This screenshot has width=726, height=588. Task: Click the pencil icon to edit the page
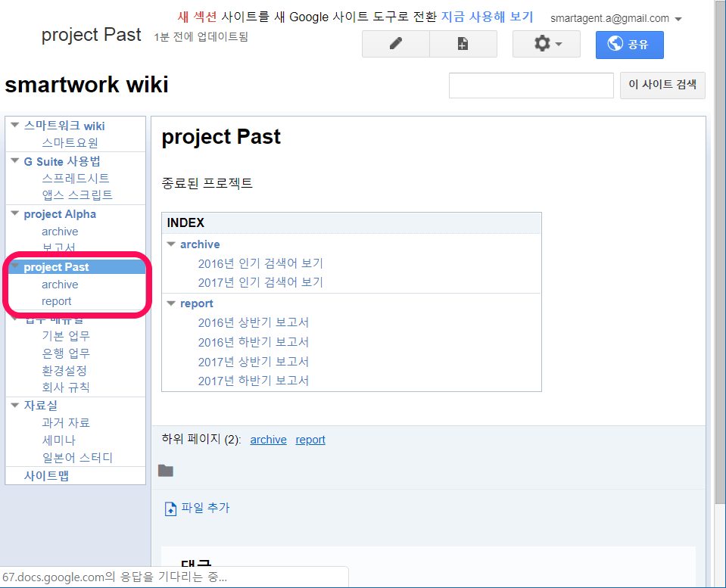coord(394,43)
